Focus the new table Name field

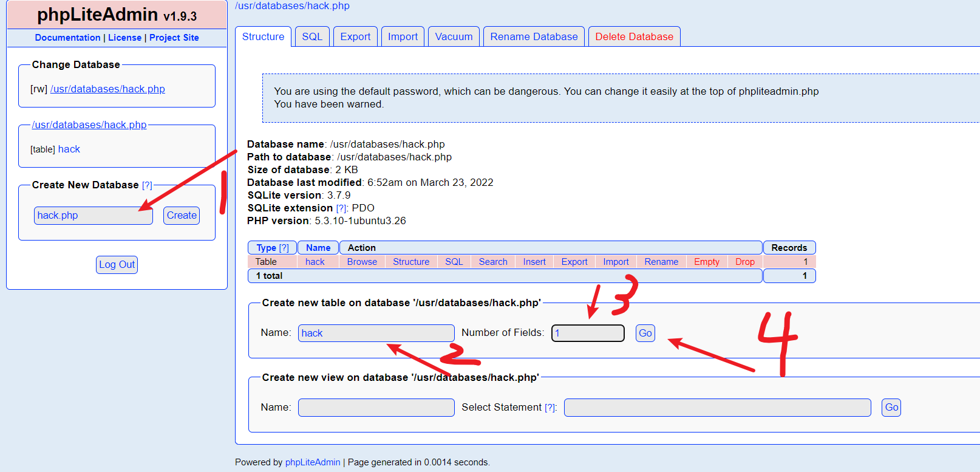[376, 333]
